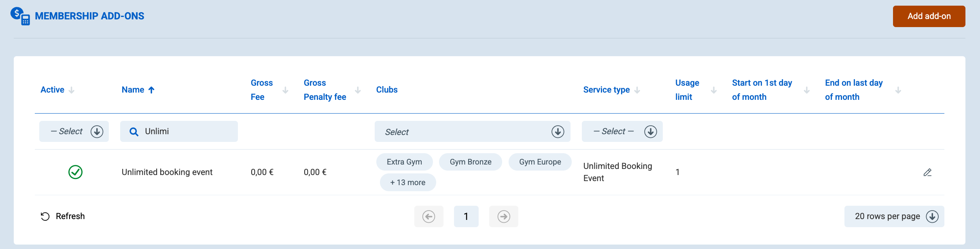
Task: Go to the previous page arrow
Action: tap(429, 216)
